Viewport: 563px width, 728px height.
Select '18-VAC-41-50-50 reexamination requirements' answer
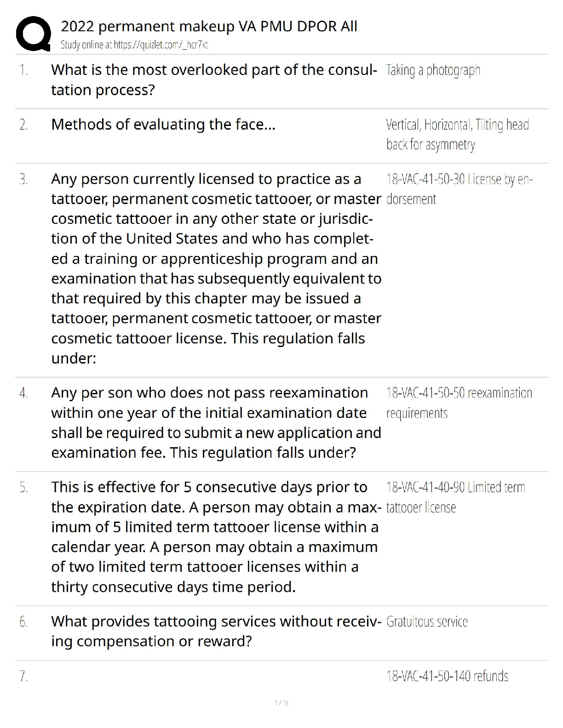pyautogui.click(x=459, y=403)
